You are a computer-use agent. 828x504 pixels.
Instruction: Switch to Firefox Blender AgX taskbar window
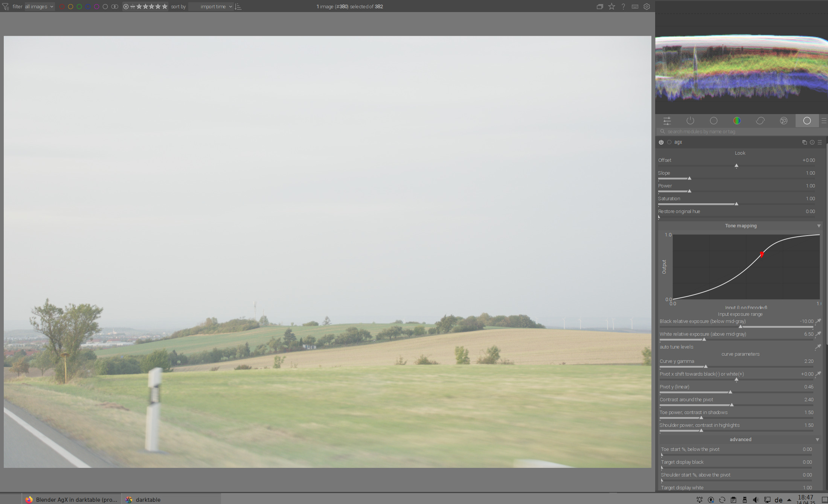click(x=72, y=499)
